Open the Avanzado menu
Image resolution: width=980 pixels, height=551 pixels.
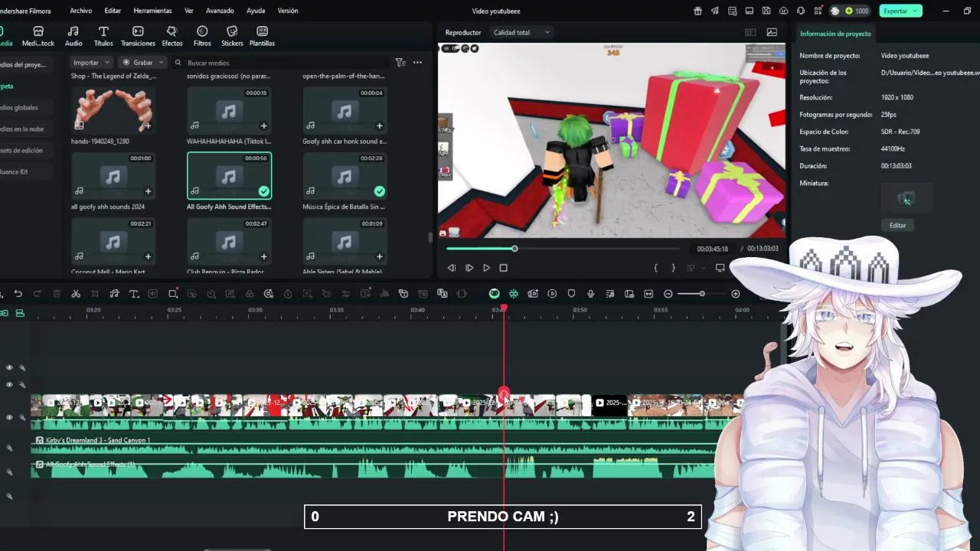pos(220,11)
